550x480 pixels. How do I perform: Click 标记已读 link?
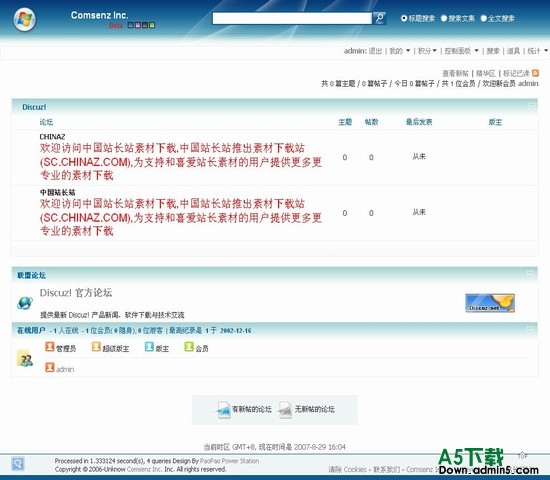click(516, 73)
